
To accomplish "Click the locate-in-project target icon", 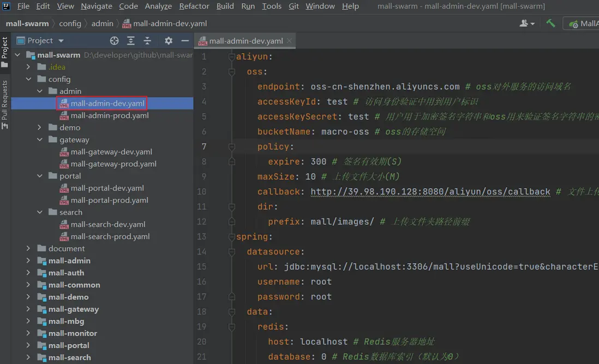I will click(114, 41).
